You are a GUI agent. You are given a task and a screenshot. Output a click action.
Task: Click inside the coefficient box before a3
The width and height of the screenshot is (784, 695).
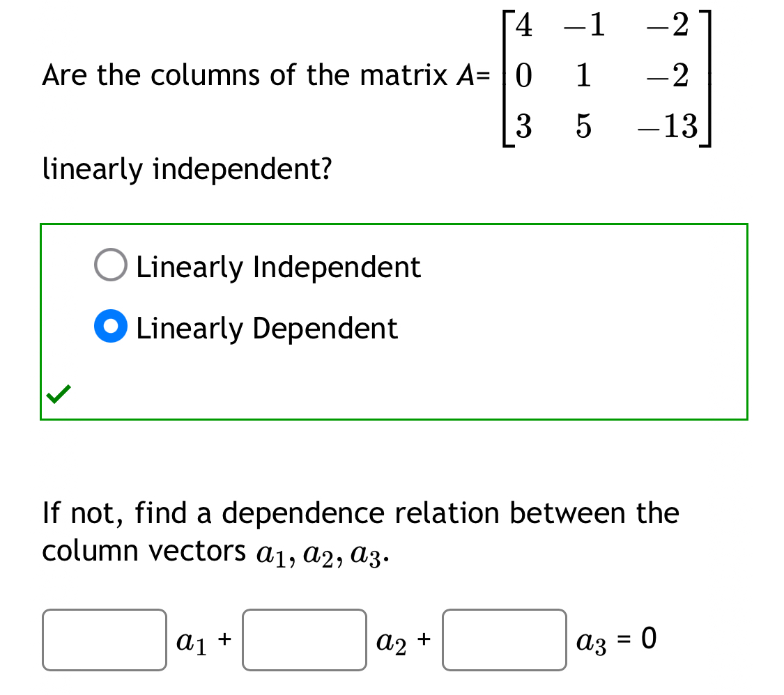pos(504,639)
